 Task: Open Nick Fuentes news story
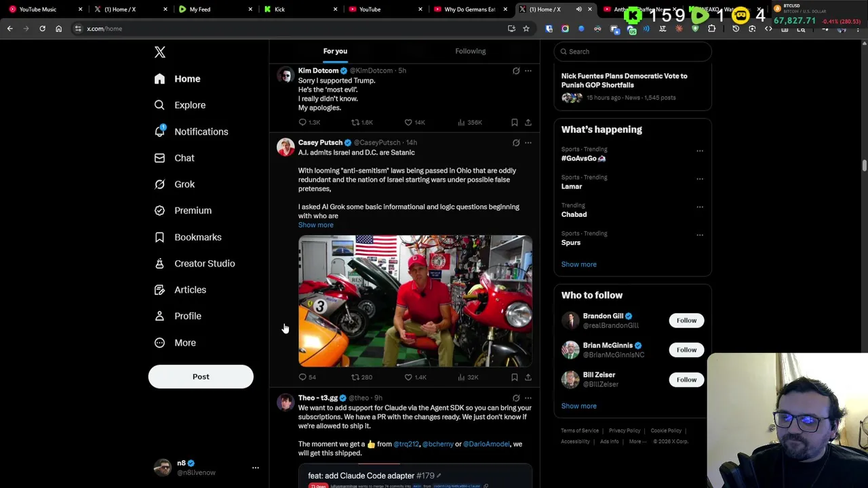coord(632,88)
